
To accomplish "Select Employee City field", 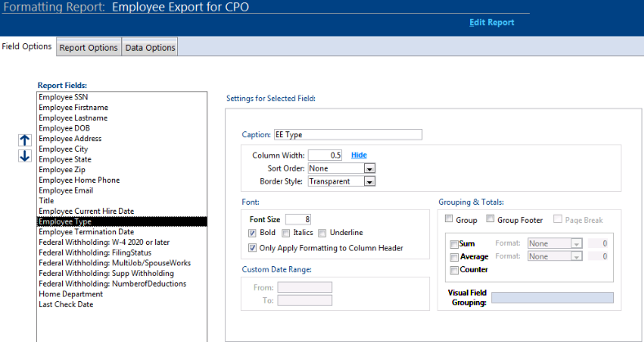I will [122, 149].
